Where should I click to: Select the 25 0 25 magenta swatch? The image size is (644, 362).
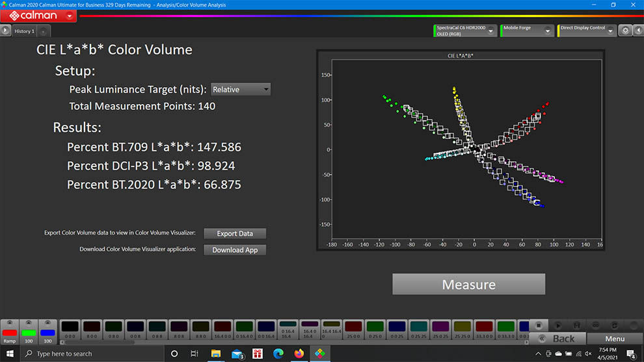click(440, 330)
